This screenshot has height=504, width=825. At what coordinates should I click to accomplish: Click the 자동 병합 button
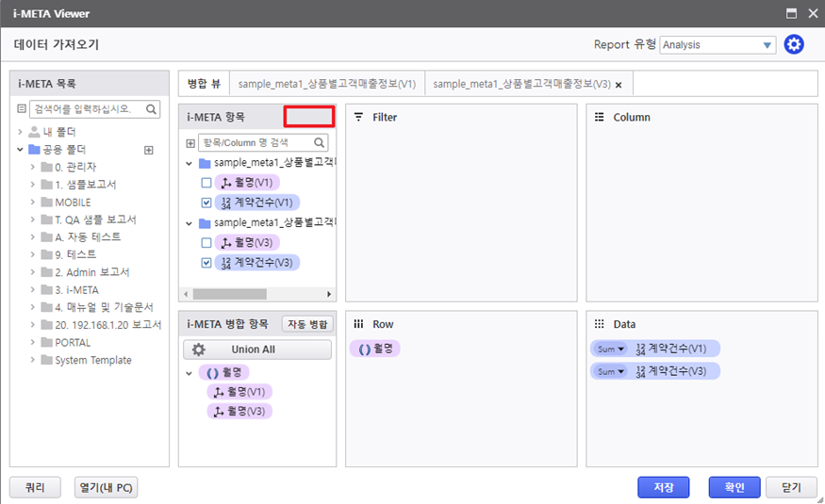pyautogui.click(x=306, y=324)
